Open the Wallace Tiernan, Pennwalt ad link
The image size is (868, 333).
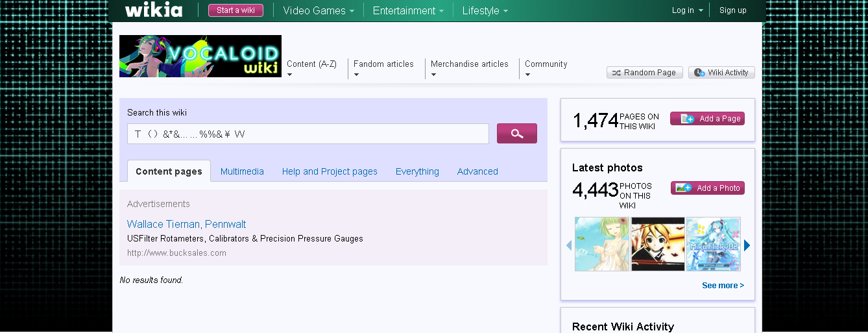187,224
